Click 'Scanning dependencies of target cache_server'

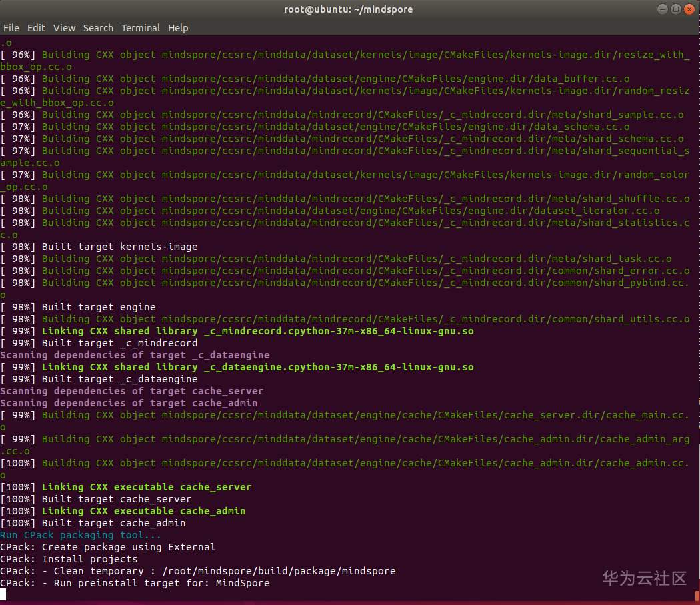[132, 391]
